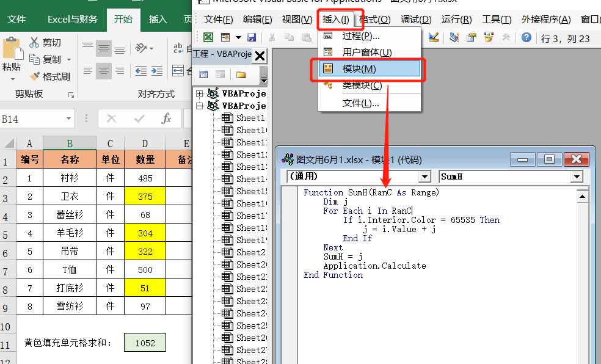Viewport: 601px width, 364px height.
Task: Click the View Microsoft Excel icon in VBA toolbar
Action: pyautogui.click(x=208, y=37)
